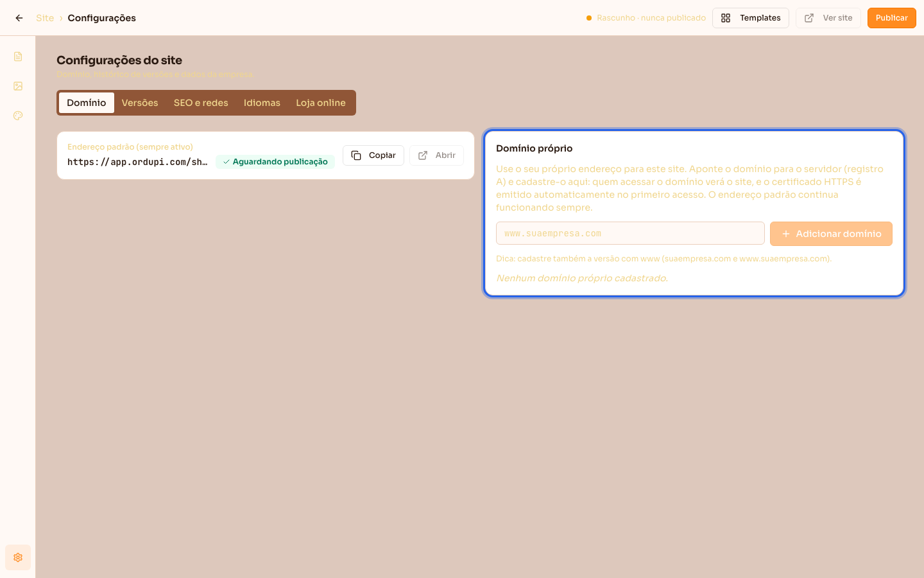Open the settings gear in sidebar
Image resolution: width=924 pixels, height=578 pixels.
[18, 557]
